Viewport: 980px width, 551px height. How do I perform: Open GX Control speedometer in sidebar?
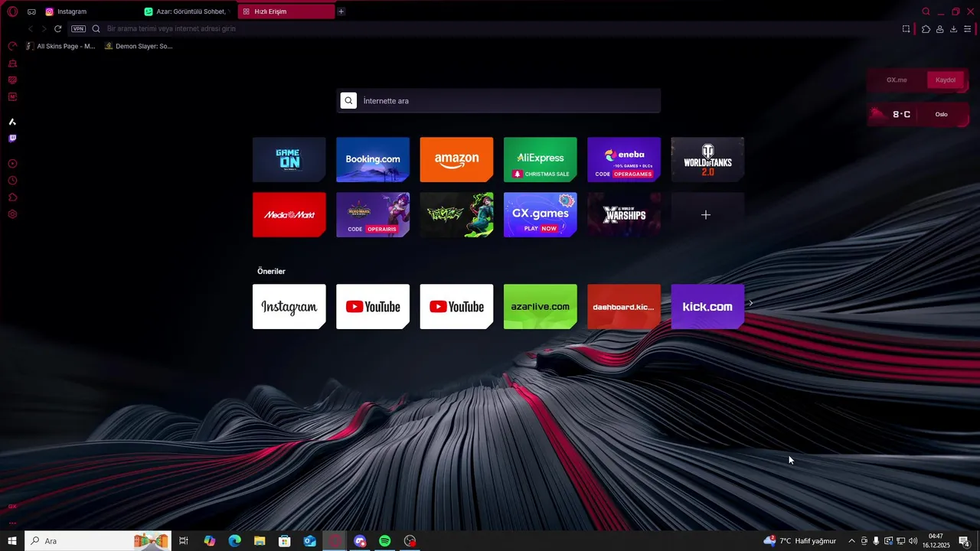point(12,47)
